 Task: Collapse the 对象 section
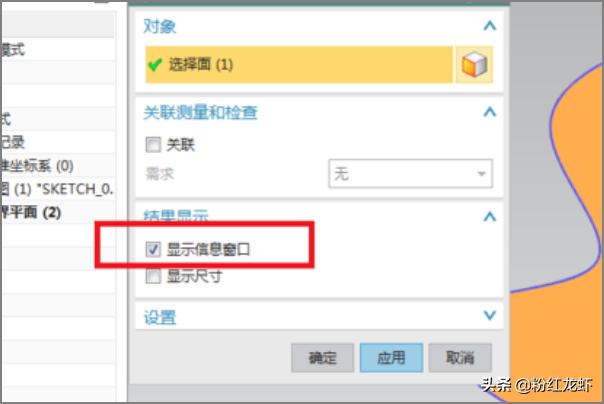pos(490,26)
